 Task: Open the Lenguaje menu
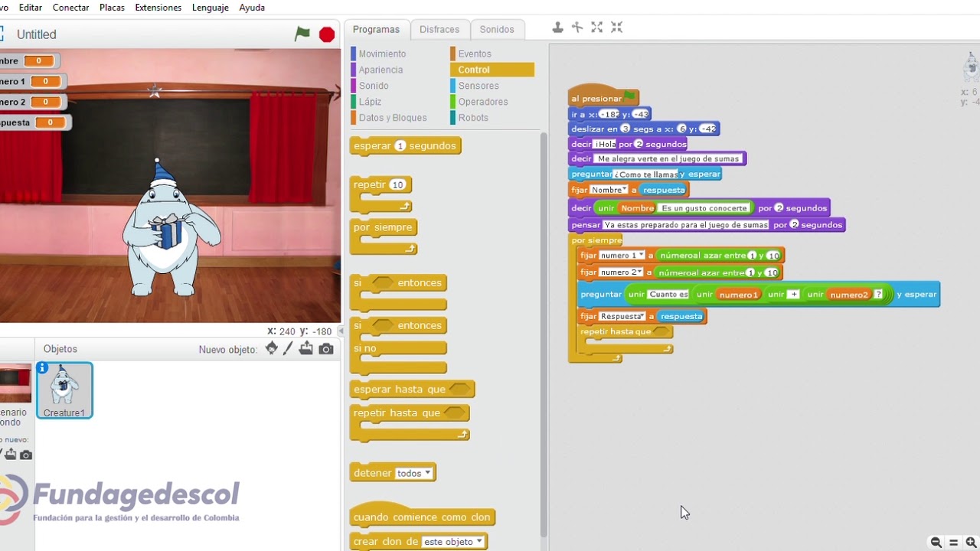(211, 8)
